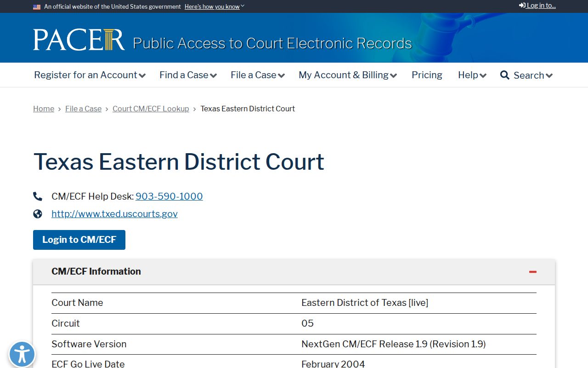Click the magnifying glass search icon

point(504,75)
